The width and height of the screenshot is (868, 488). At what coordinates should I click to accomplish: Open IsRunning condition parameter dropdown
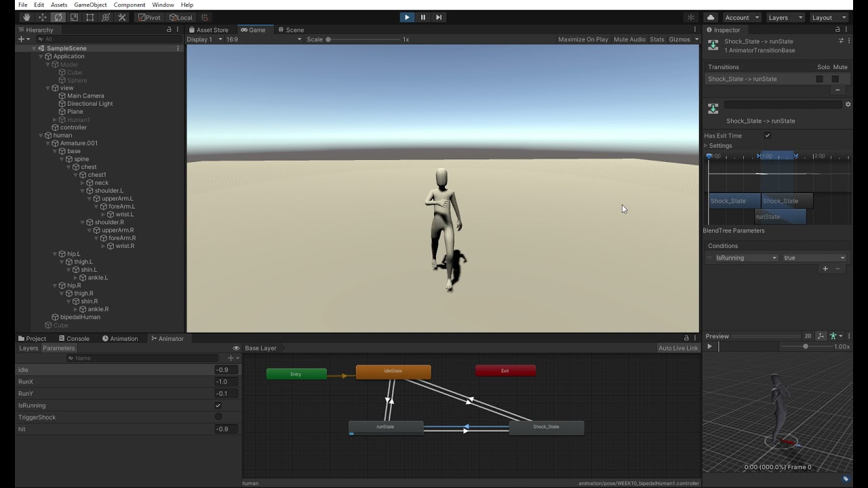746,258
